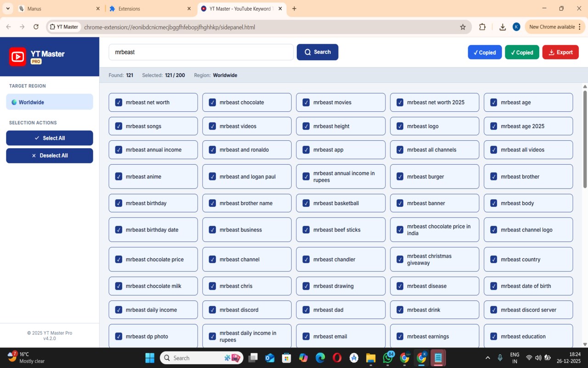Viewport: 588px width, 368px height.
Task: Go forward using the browser forward arrow
Action: click(x=22, y=27)
